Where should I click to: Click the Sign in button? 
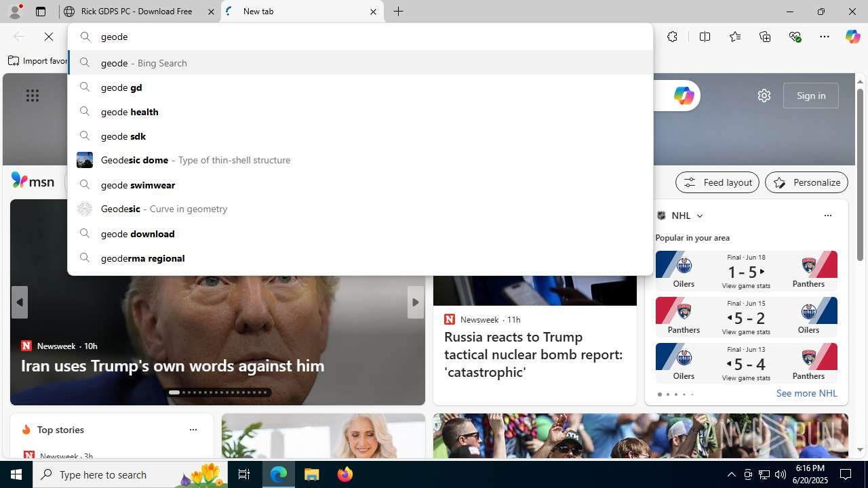tap(811, 96)
